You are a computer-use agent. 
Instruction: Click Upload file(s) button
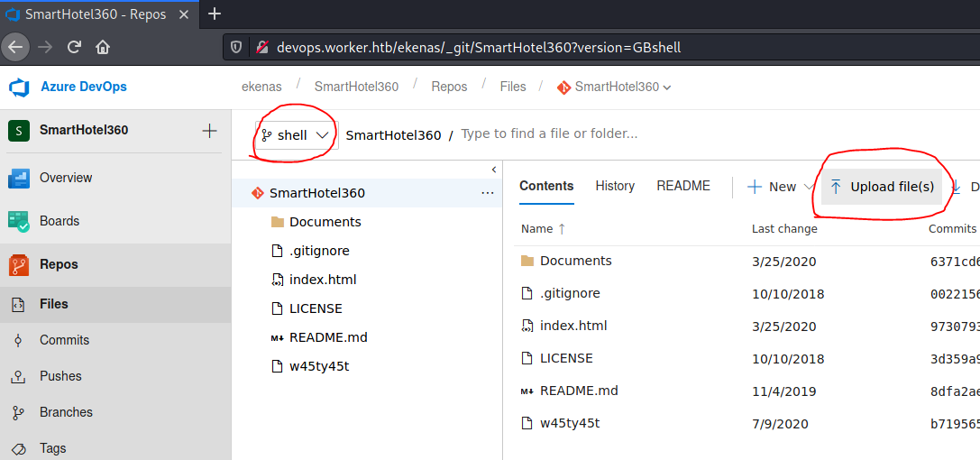[x=882, y=186]
